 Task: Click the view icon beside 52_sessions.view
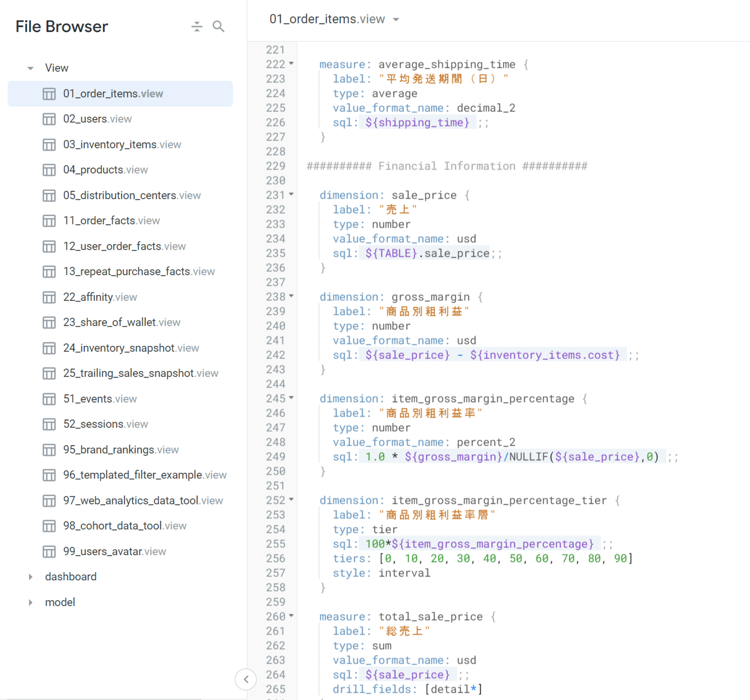coord(49,425)
